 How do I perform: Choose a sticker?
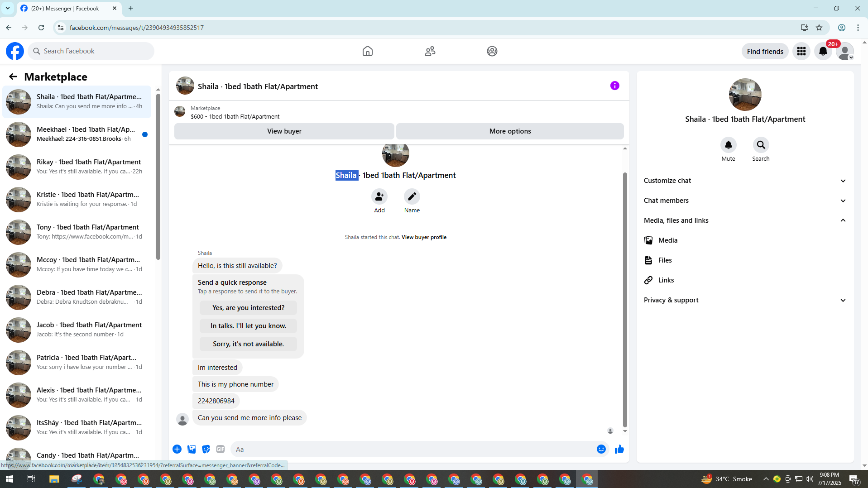[206, 449]
